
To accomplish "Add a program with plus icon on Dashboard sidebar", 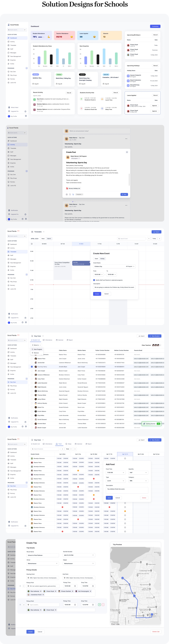I will tap(26, 68).
